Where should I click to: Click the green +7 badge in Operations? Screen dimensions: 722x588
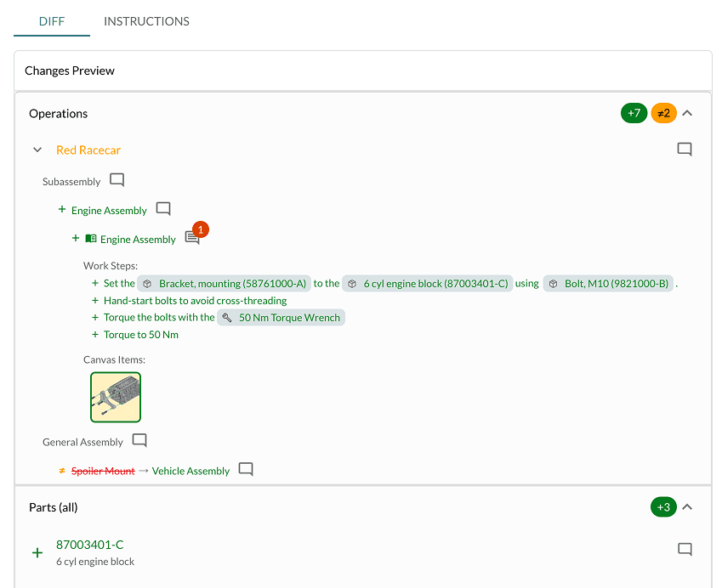(634, 112)
